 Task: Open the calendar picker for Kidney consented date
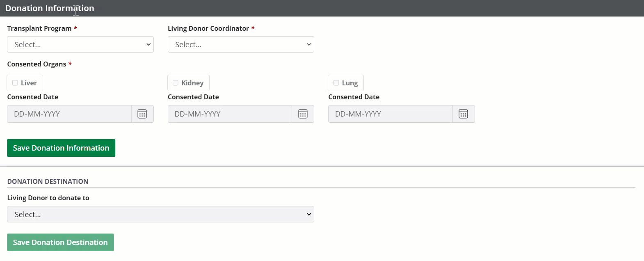pyautogui.click(x=303, y=114)
